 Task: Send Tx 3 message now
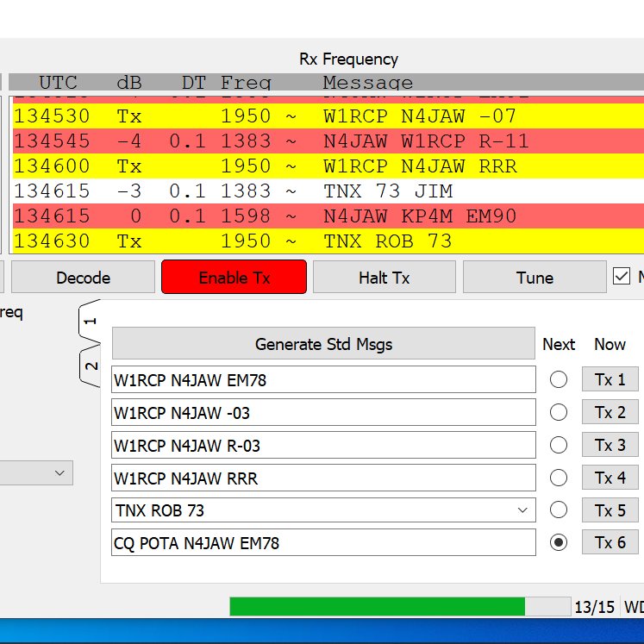610,445
